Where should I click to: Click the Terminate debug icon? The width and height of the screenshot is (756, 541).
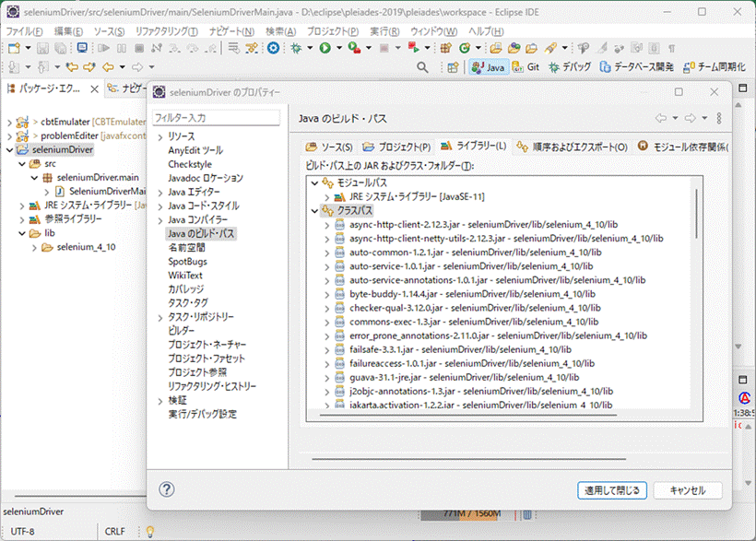(139, 48)
